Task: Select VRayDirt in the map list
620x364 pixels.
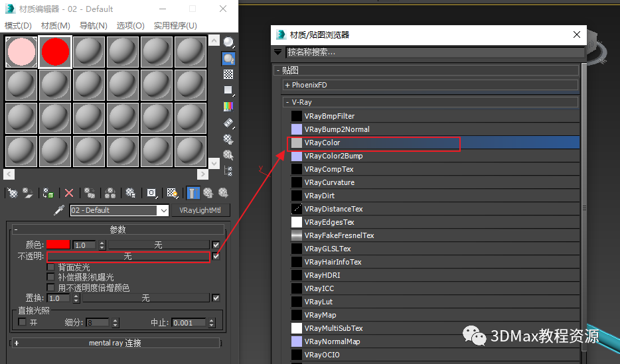Action: (435, 196)
